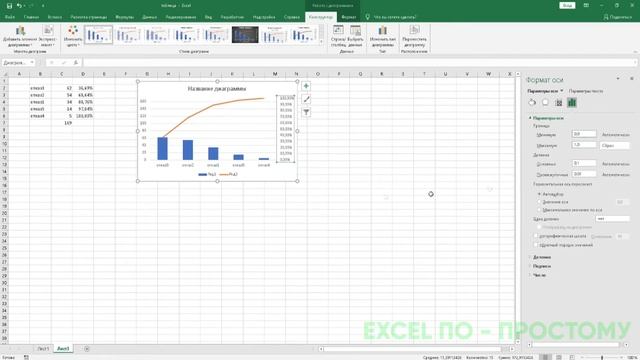Enable Logarithmic scale checkbox
This screenshot has height=360, width=640.
click(536, 236)
